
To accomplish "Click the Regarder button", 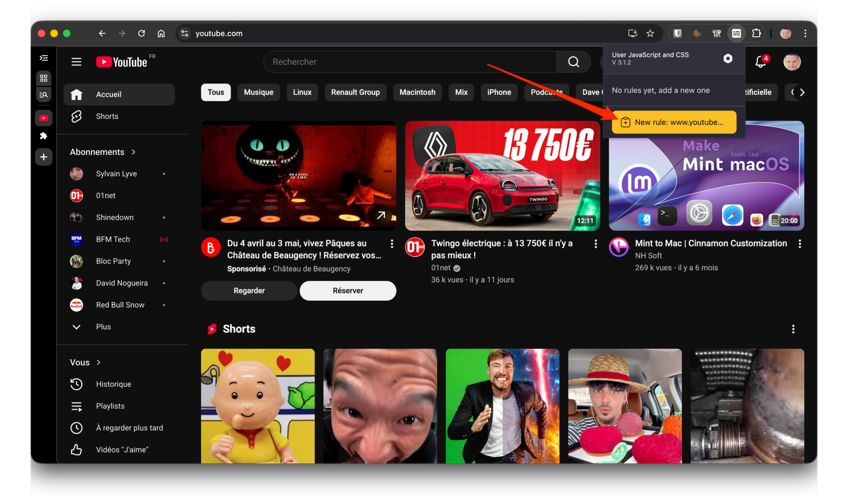I will [249, 291].
